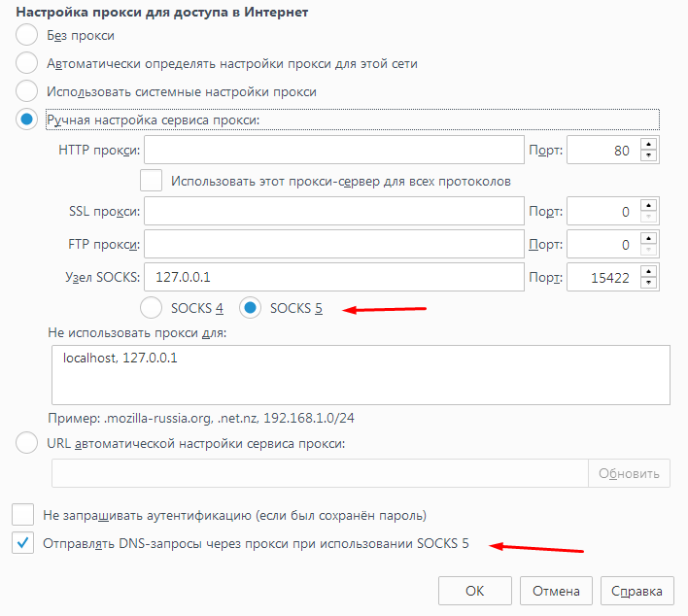Decrease FTP proxy port with down arrow

(649, 251)
